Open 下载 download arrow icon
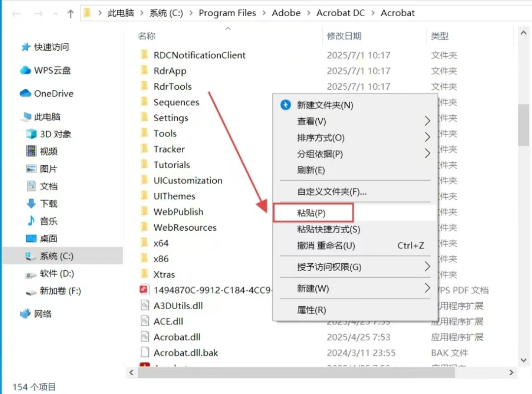This screenshot has width=532, height=394. [x=31, y=204]
